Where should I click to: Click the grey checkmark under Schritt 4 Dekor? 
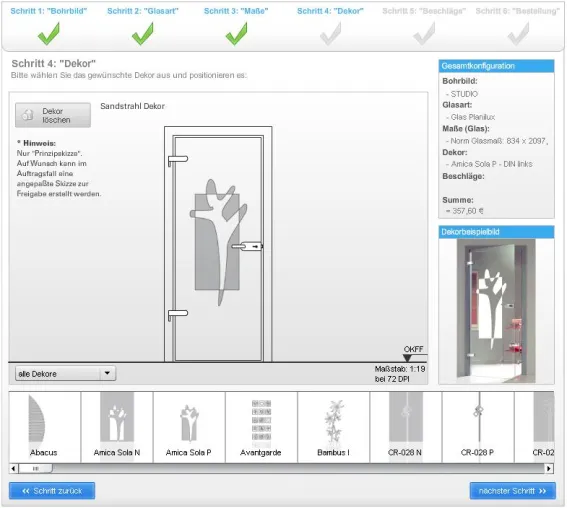pyautogui.click(x=331, y=34)
